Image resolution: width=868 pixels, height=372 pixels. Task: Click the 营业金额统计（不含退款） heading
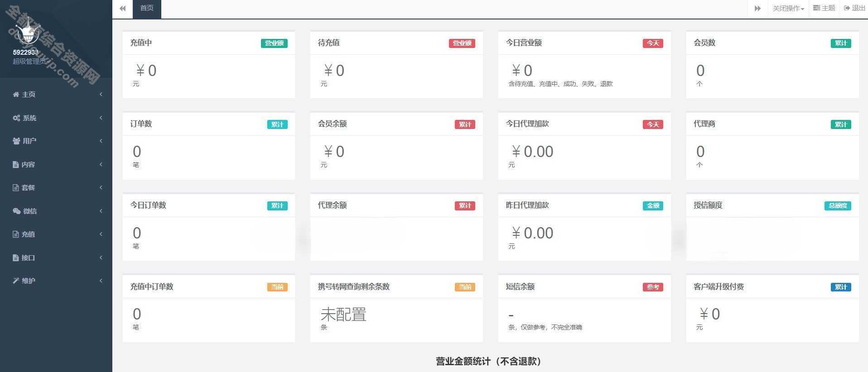pos(490,361)
